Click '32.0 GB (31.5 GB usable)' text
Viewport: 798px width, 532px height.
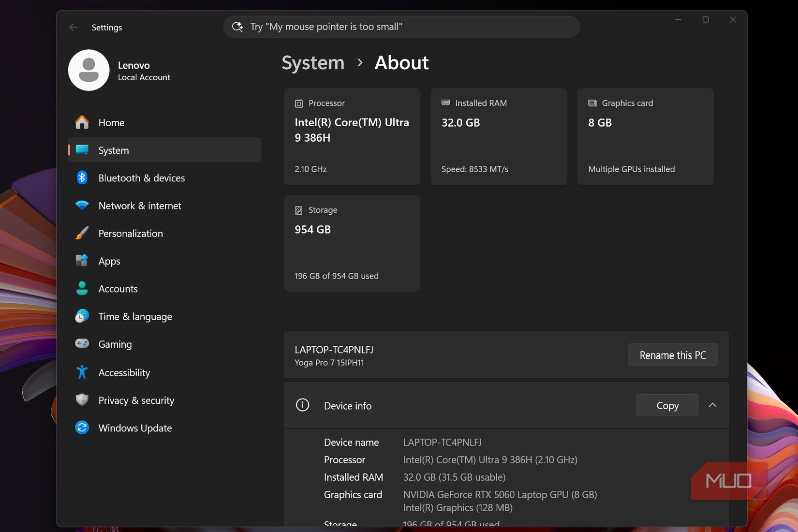tap(455, 477)
